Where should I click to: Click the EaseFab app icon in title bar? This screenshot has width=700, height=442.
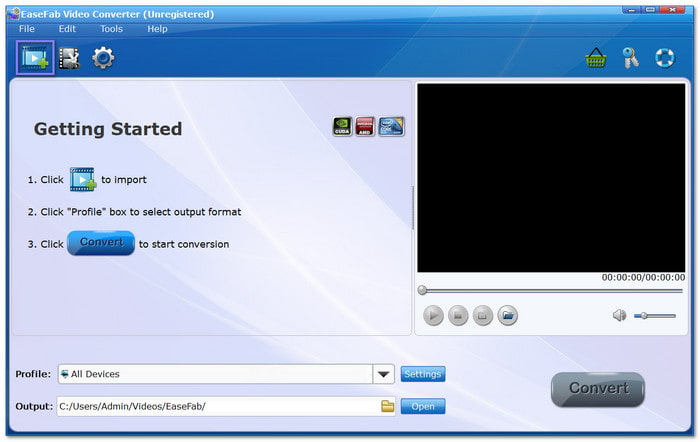pos(13,14)
